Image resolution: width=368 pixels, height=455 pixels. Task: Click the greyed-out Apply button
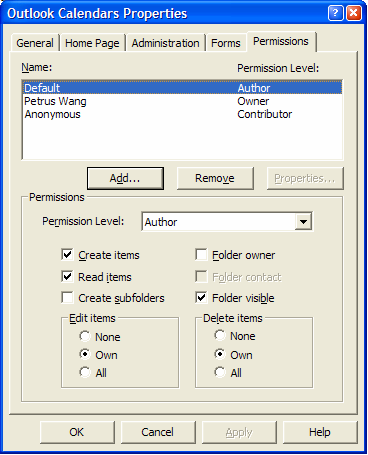239,432
